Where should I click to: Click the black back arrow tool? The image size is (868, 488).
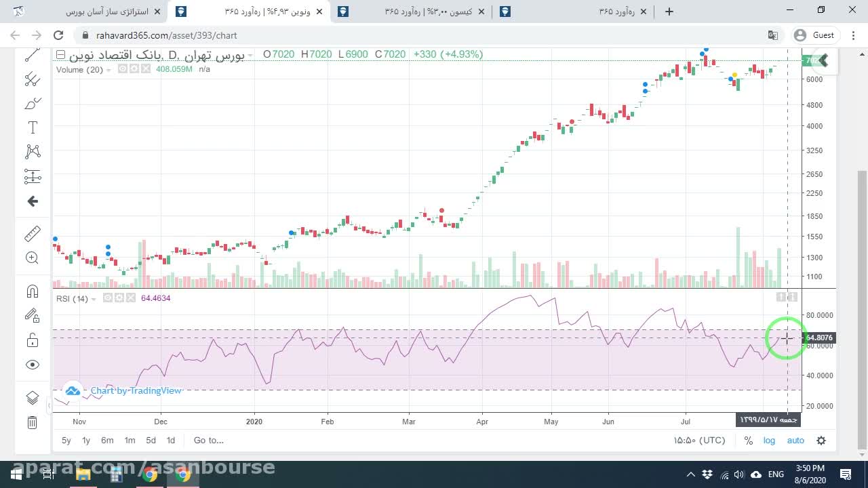(x=33, y=201)
